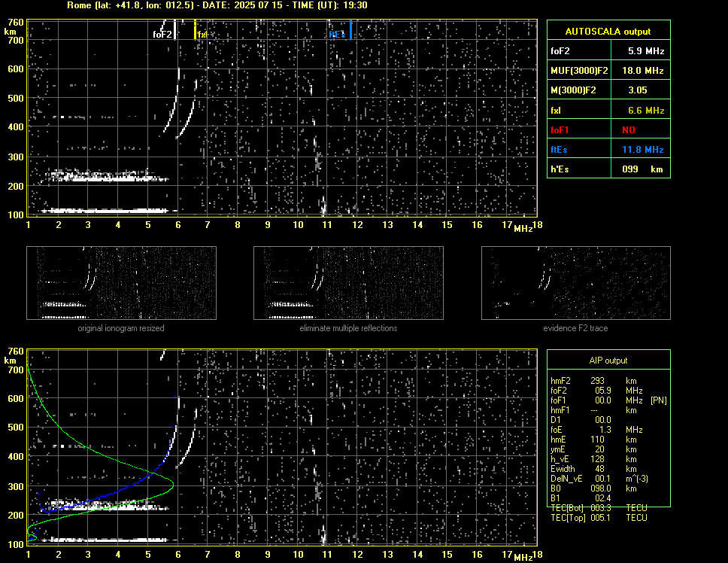Open the 'eliminate multiple reflections' thumbnail image
The height and width of the screenshot is (563, 728).
click(x=348, y=283)
